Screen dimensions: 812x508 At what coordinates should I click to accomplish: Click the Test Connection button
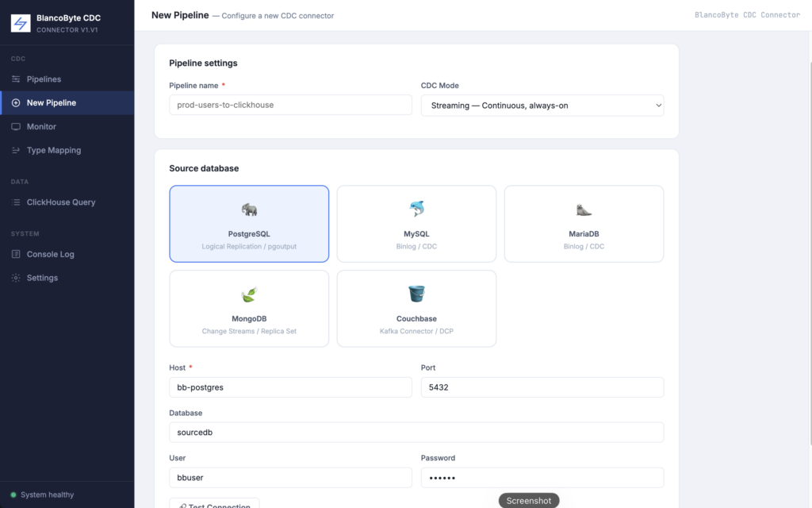coord(214,504)
